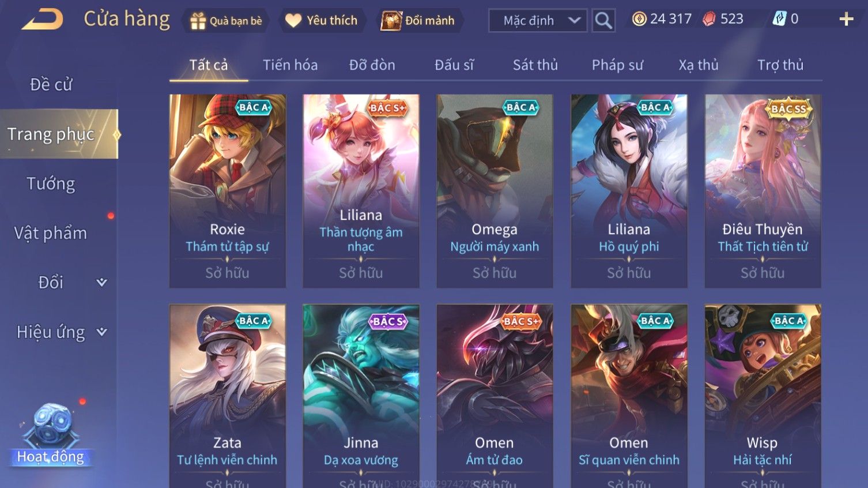Open Đổi mảnh fragment exchange
Screen dimensions: 868x488
pyautogui.click(x=418, y=21)
